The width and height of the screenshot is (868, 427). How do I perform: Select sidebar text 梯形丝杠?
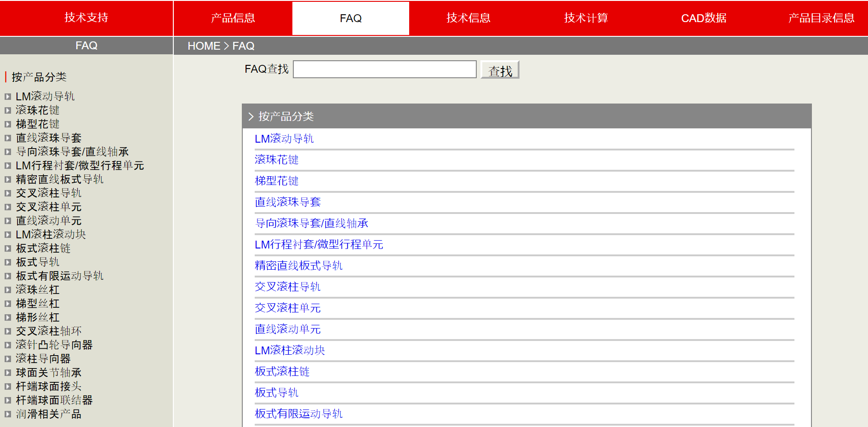38,317
